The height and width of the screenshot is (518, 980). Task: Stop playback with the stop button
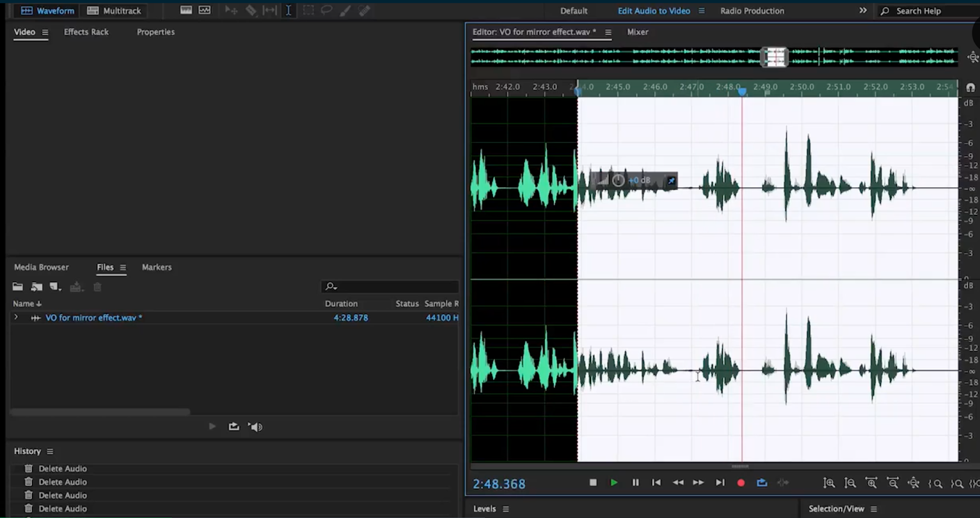tap(593, 483)
